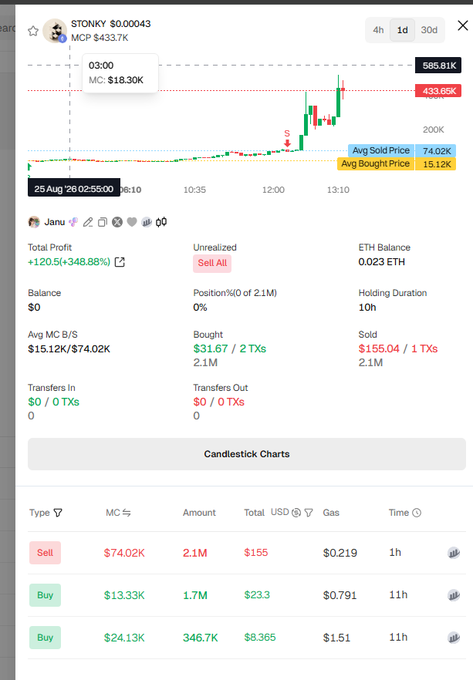Open Janu's profile avatar
Viewport: 473px width, 680px height.
[34, 222]
